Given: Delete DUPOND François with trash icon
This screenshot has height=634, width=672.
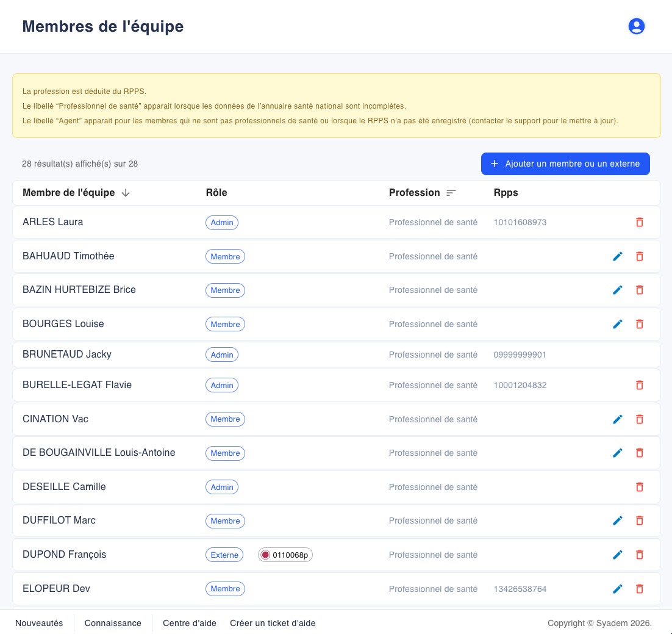Looking at the screenshot, I should tap(640, 555).
